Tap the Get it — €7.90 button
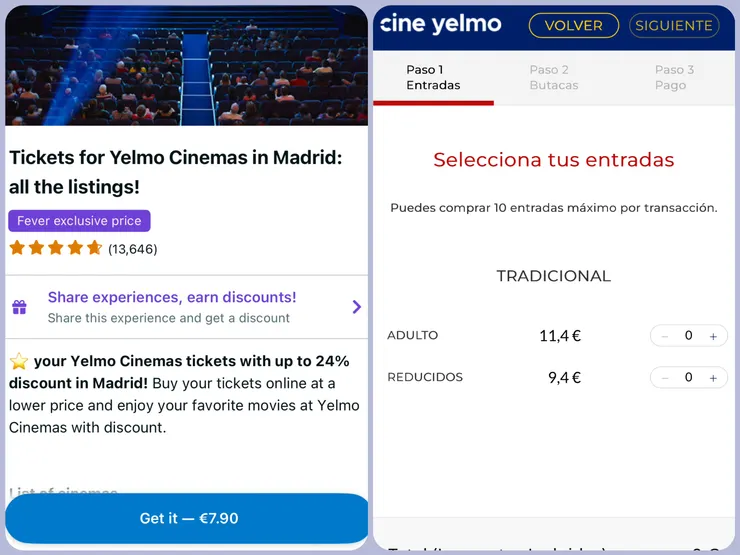 188,518
